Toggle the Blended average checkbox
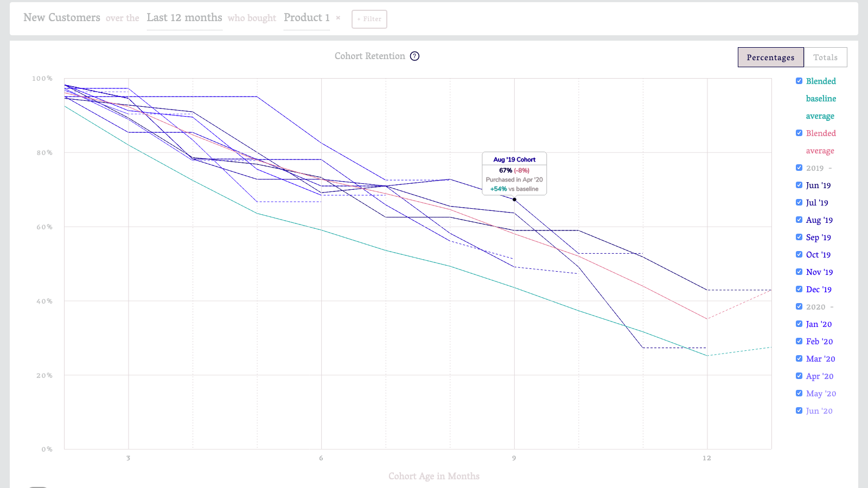 (x=799, y=133)
